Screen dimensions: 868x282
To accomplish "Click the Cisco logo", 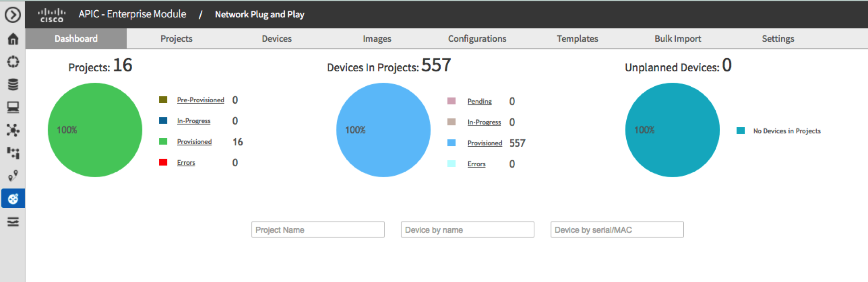I will tap(52, 15).
